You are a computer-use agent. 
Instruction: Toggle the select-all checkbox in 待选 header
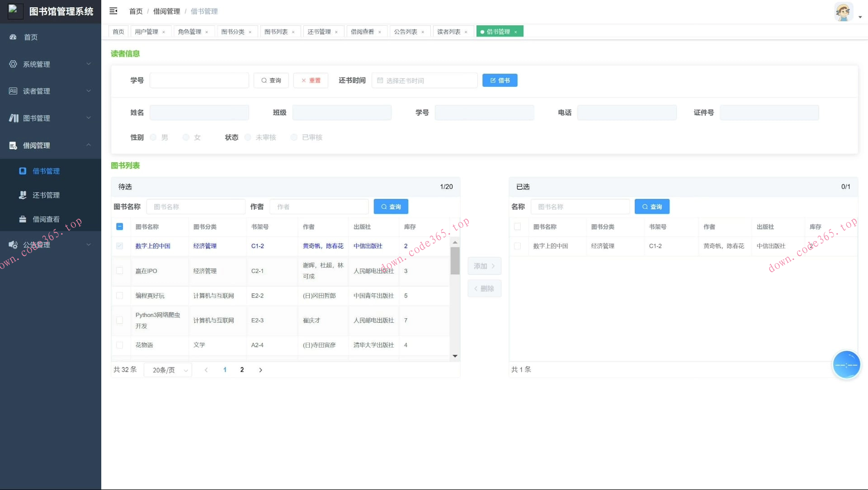tap(119, 226)
